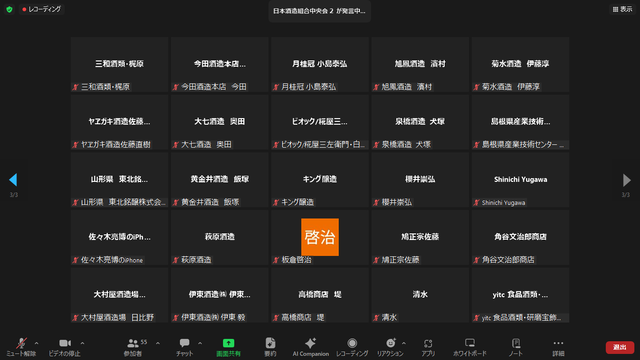The height and width of the screenshot is (360, 640).
Task: Go to next gallery page with right arrow
Action: pos(627,180)
